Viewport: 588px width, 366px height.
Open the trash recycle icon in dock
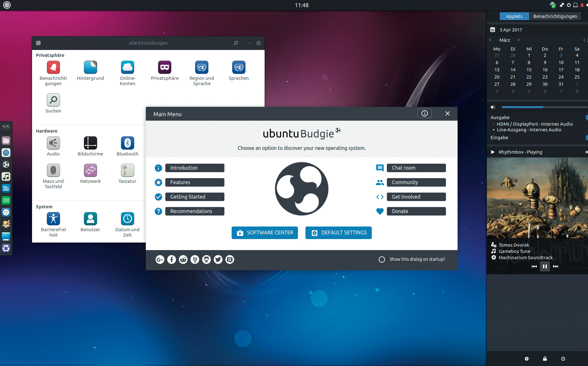pyautogui.click(x=6, y=249)
